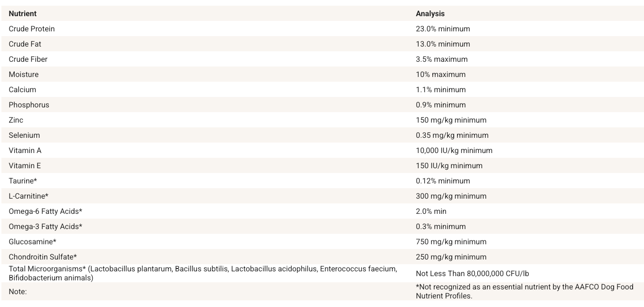
Task: Select the Phosphorus nutrient label
Action: tap(28, 105)
